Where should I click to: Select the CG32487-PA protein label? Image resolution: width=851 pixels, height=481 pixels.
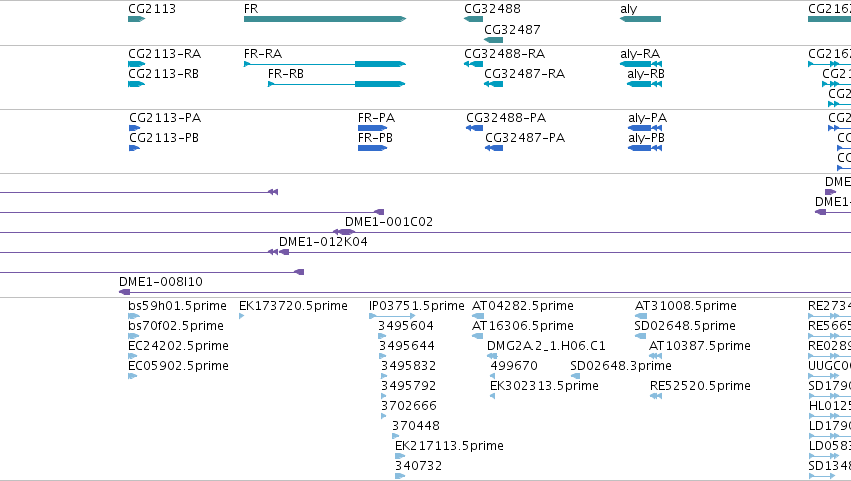coord(525,138)
